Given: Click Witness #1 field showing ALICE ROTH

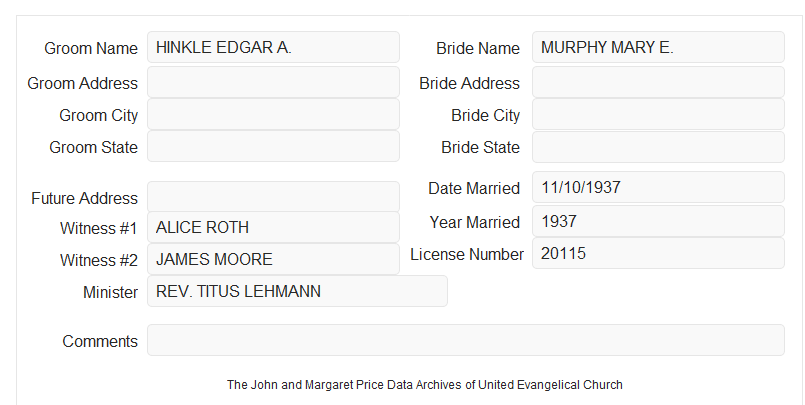Looking at the screenshot, I should [273, 227].
